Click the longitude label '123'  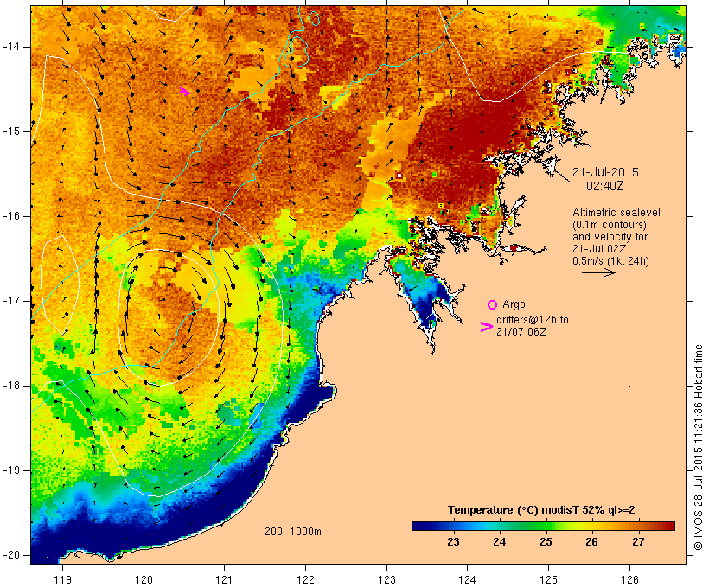pyautogui.click(x=386, y=579)
